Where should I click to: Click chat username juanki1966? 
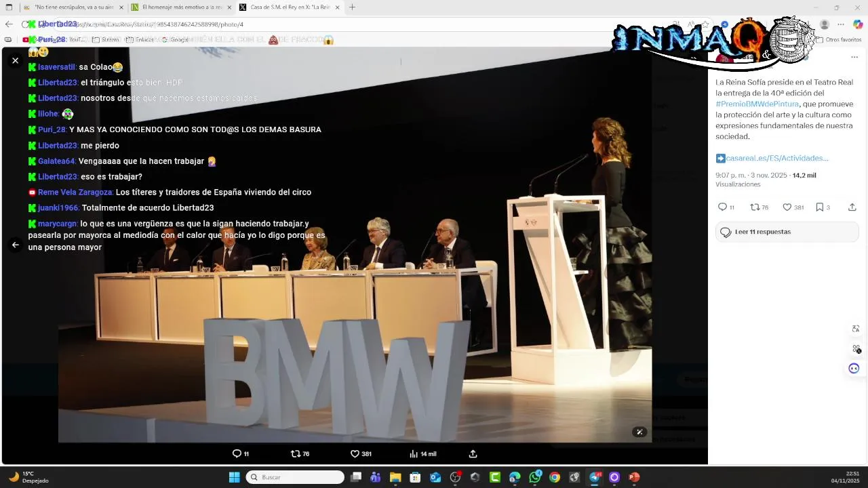point(58,208)
